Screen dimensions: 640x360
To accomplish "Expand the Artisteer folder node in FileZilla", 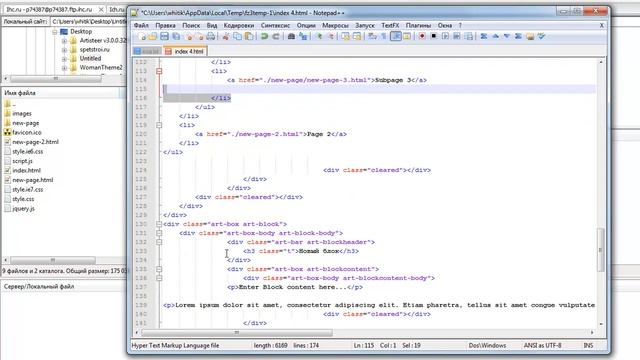I will [64, 40].
